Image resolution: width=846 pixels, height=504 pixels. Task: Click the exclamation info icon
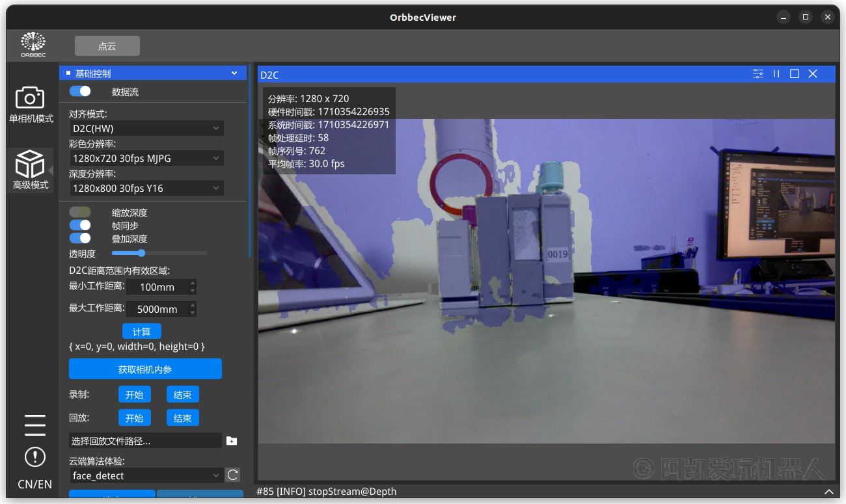35,457
